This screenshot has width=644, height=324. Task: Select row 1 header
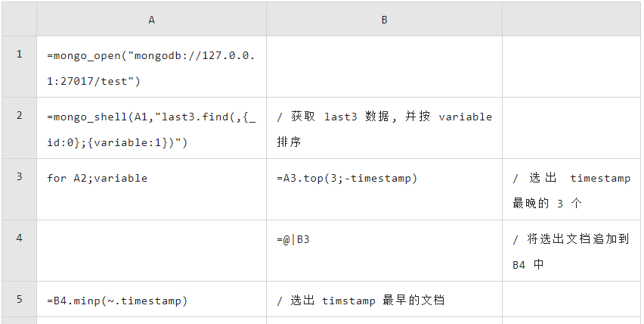19,67
